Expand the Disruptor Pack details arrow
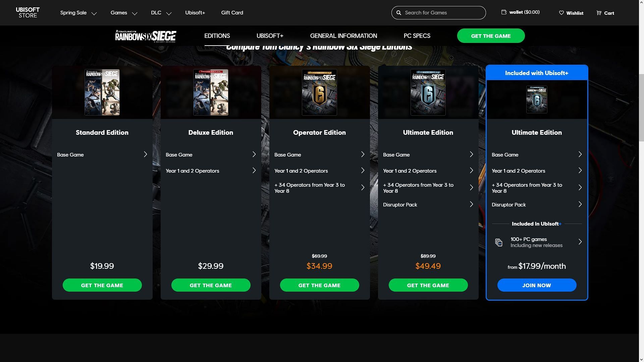The width and height of the screenshot is (644, 362). point(471,204)
